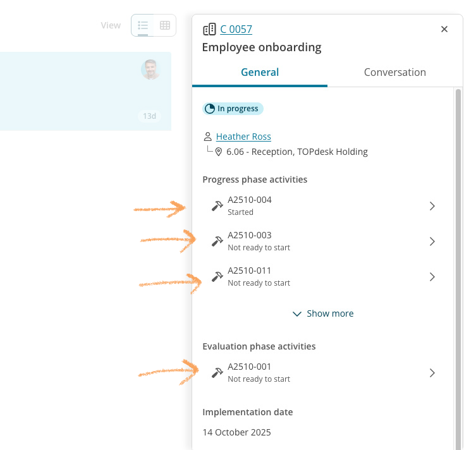Select the General tab
476x450 pixels.
click(260, 72)
